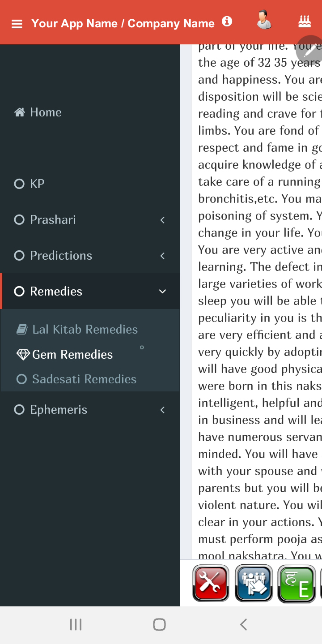Open the red wrench tools icon

tap(211, 583)
